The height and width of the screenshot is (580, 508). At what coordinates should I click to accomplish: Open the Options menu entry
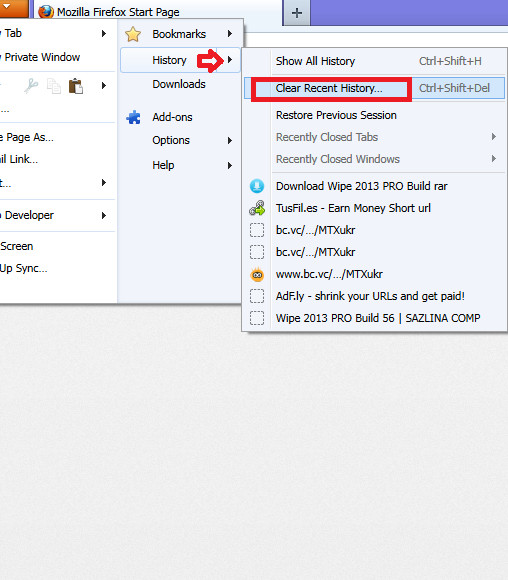point(180,140)
